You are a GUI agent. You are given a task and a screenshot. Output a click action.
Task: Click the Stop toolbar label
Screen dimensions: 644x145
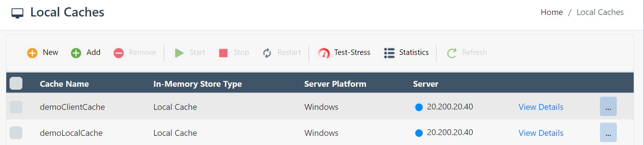241,52
